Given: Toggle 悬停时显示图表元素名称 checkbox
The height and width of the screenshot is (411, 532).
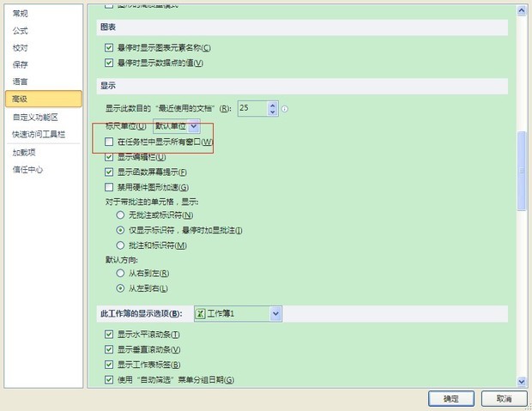Looking at the screenshot, I should 109,47.
